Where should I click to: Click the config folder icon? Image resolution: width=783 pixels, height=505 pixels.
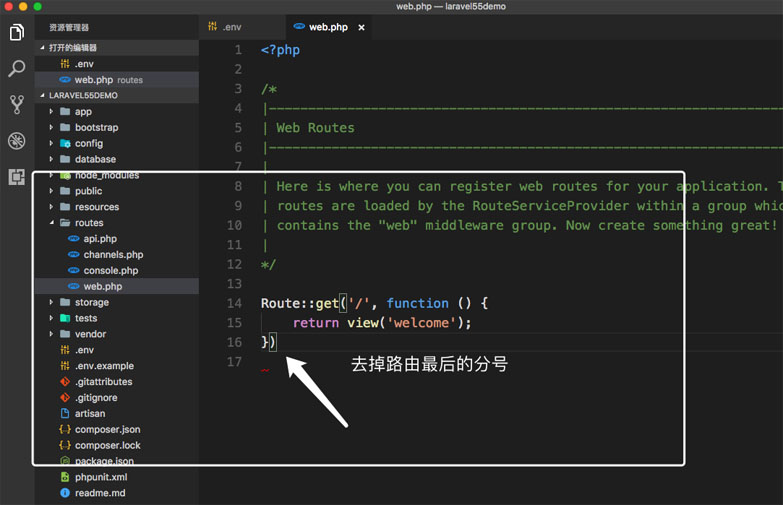tap(65, 143)
